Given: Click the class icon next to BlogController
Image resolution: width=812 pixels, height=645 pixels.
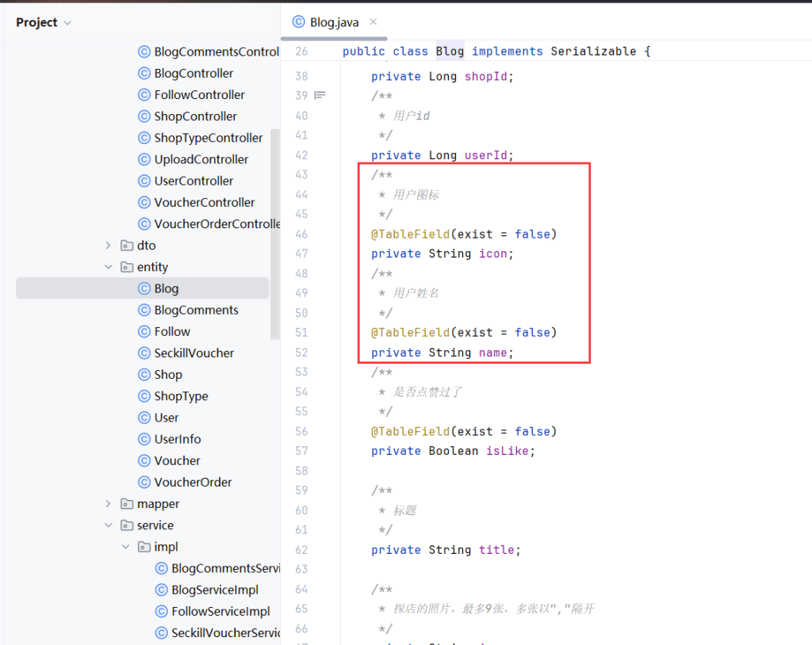Looking at the screenshot, I should (144, 73).
